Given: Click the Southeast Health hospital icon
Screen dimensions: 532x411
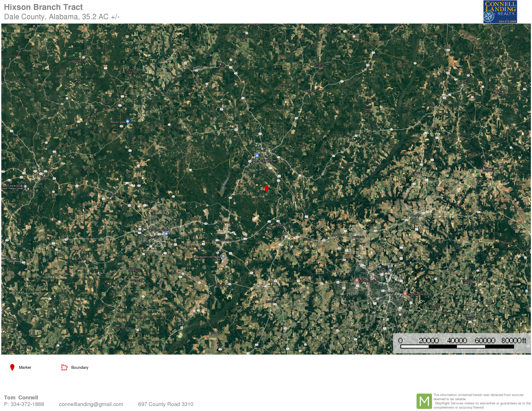Looking at the screenshot, I should [405, 294].
